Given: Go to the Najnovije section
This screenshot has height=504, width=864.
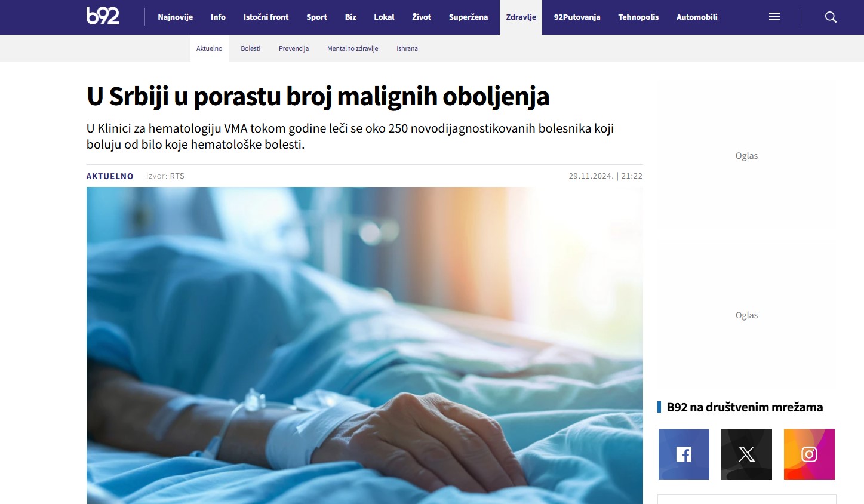Looking at the screenshot, I should click(175, 17).
